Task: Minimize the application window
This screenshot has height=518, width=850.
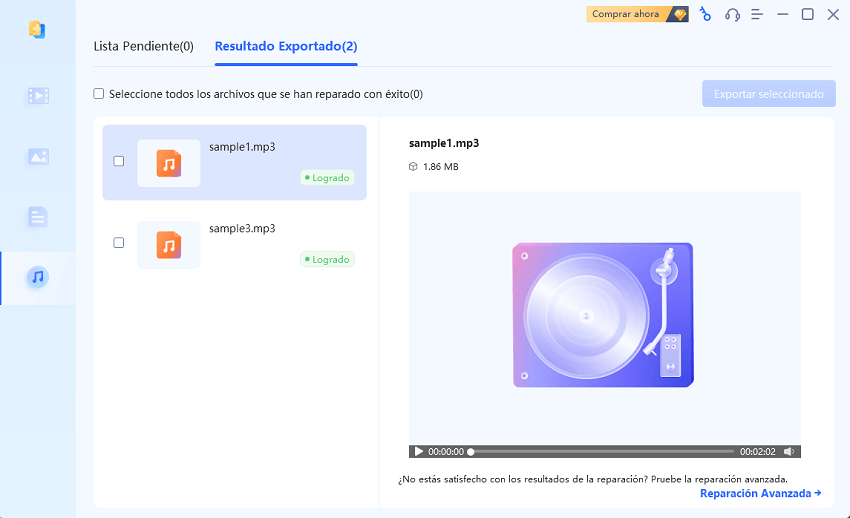Action: (x=782, y=15)
